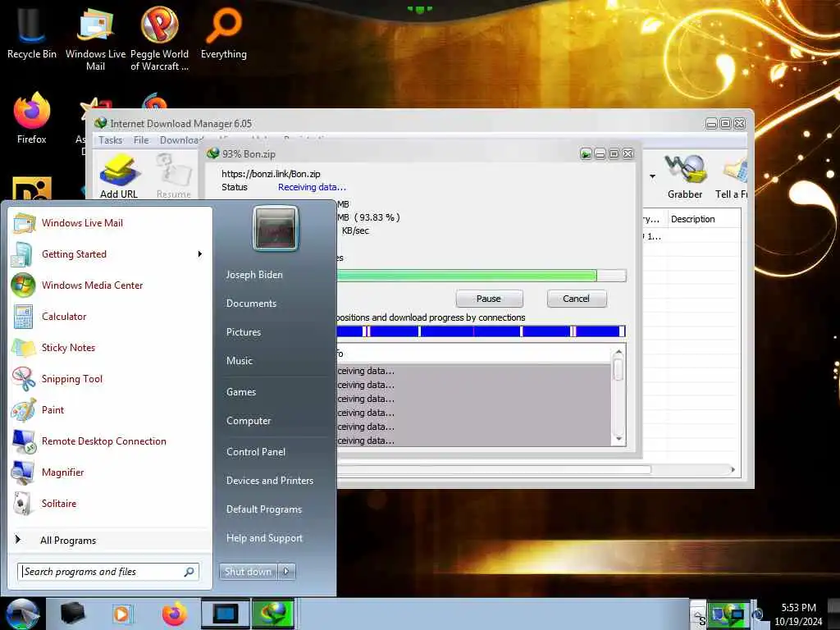Open media player icon on taskbar

coord(122,614)
